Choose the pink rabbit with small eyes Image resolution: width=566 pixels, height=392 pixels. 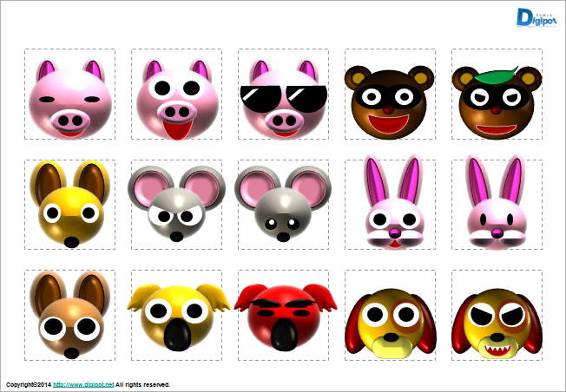tap(497, 206)
